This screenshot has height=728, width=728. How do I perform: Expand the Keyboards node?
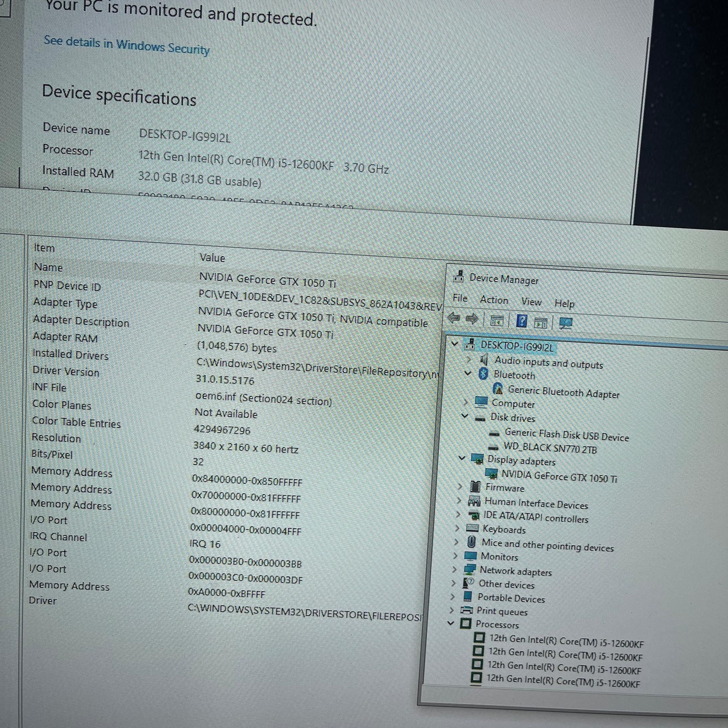(x=457, y=528)
